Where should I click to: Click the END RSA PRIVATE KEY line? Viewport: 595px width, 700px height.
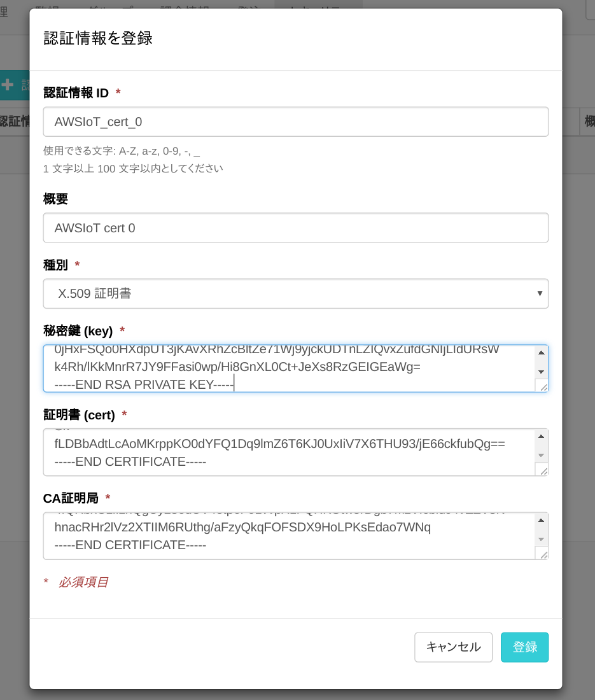144,385
